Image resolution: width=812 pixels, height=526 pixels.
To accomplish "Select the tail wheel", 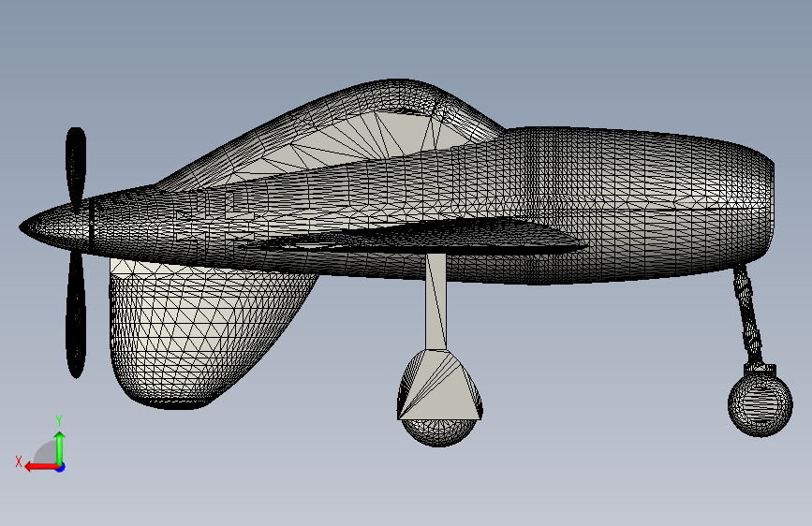I will click(x=760, y=405).
